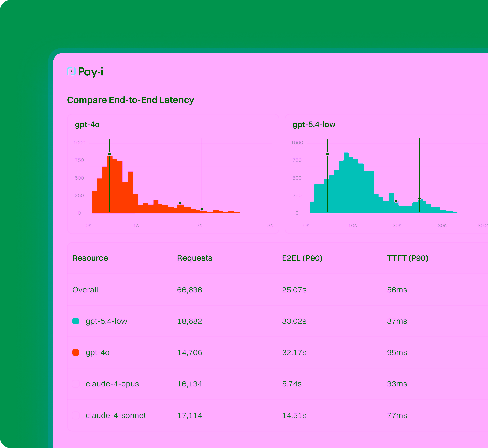The width and height of the screenshot is (488, 448).
Task: Click the 77ms TTFT value
Action: 397,416
